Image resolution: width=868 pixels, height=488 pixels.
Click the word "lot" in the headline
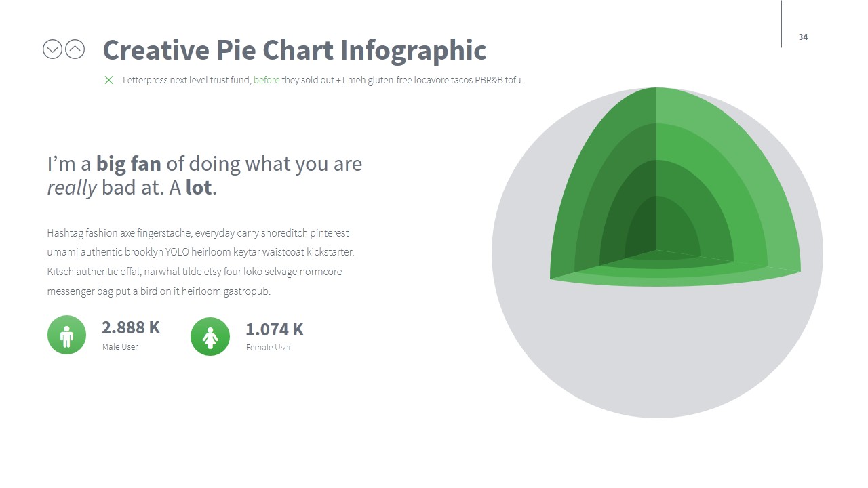point(199,188)
